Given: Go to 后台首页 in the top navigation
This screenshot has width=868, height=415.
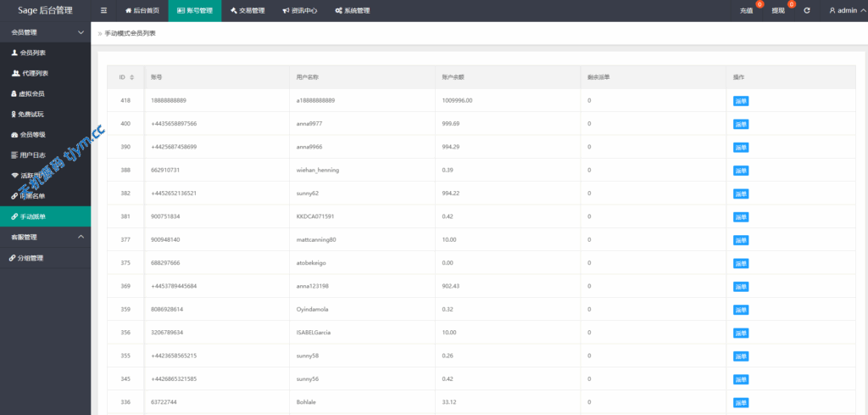Looking at the screenshot, I should (x=142, y=11).
